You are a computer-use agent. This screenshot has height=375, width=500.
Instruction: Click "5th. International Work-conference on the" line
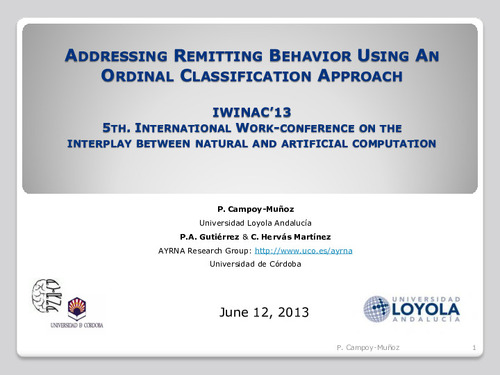pyautogui.click(x=252, y=128)
